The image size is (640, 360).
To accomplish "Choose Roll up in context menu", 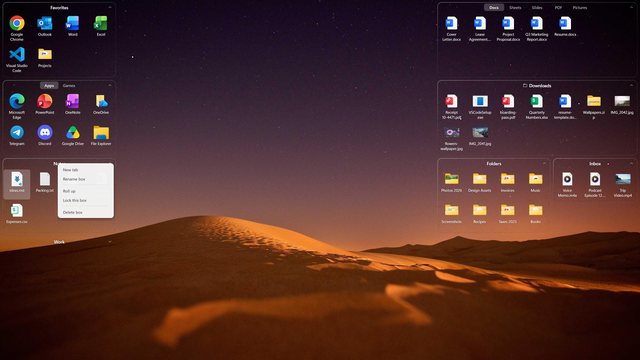I will pos(86,191).
